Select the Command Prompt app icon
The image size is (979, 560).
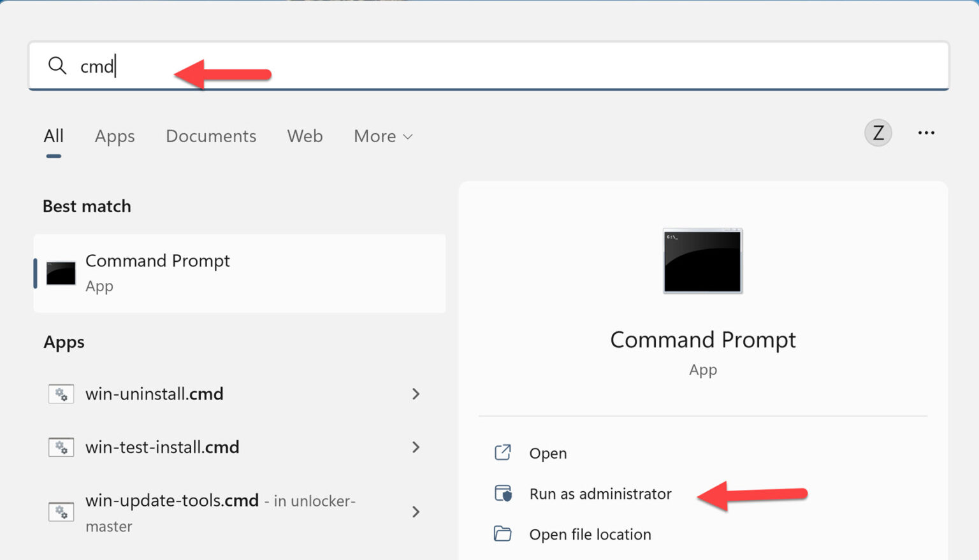60,272
